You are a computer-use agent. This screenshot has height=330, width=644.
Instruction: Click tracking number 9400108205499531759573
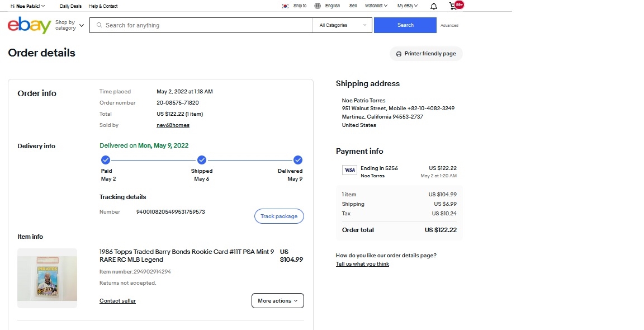(171, 212)
